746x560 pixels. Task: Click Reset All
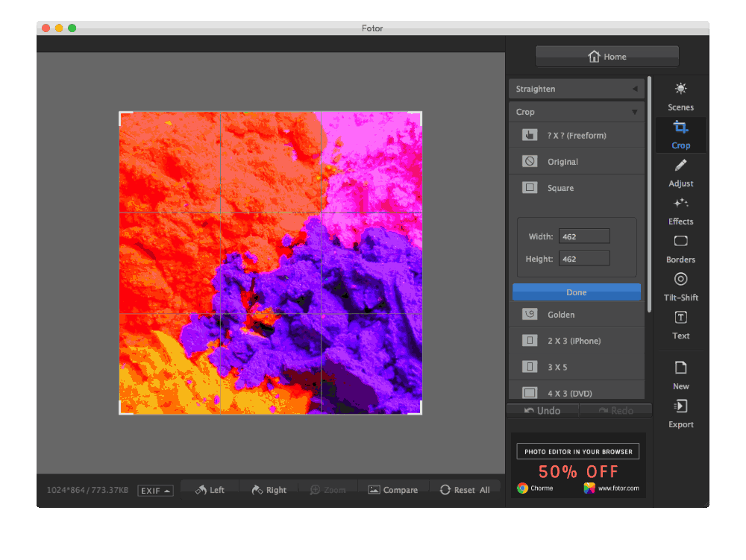(x=465, y=490)
